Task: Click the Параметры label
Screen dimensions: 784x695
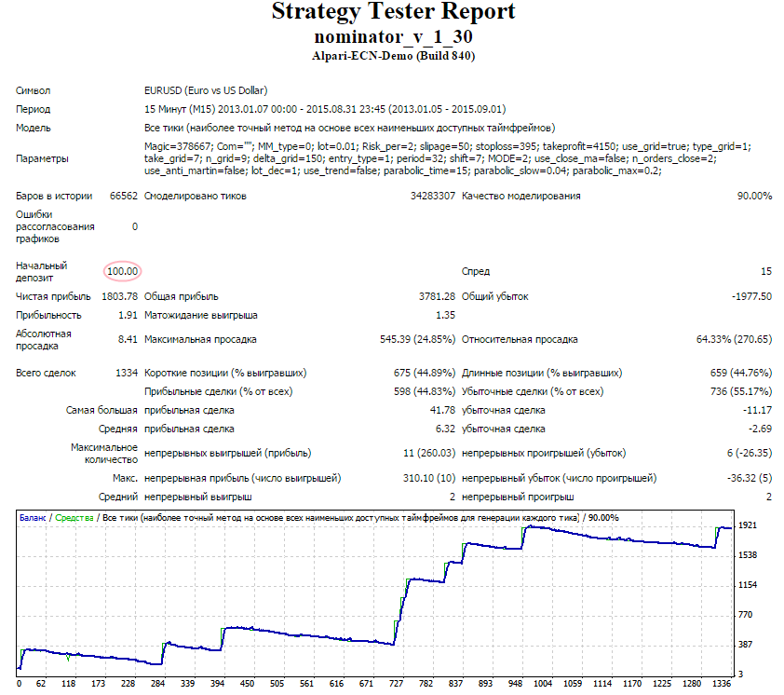Action: (x=42, y=158)
